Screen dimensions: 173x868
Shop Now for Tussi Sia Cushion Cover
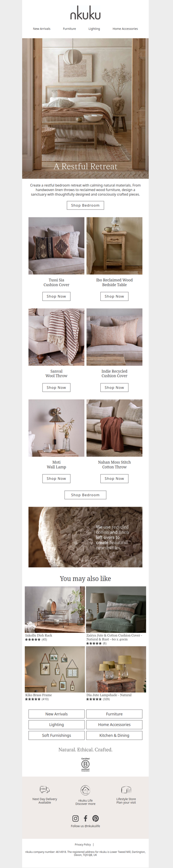coord(56,297)
